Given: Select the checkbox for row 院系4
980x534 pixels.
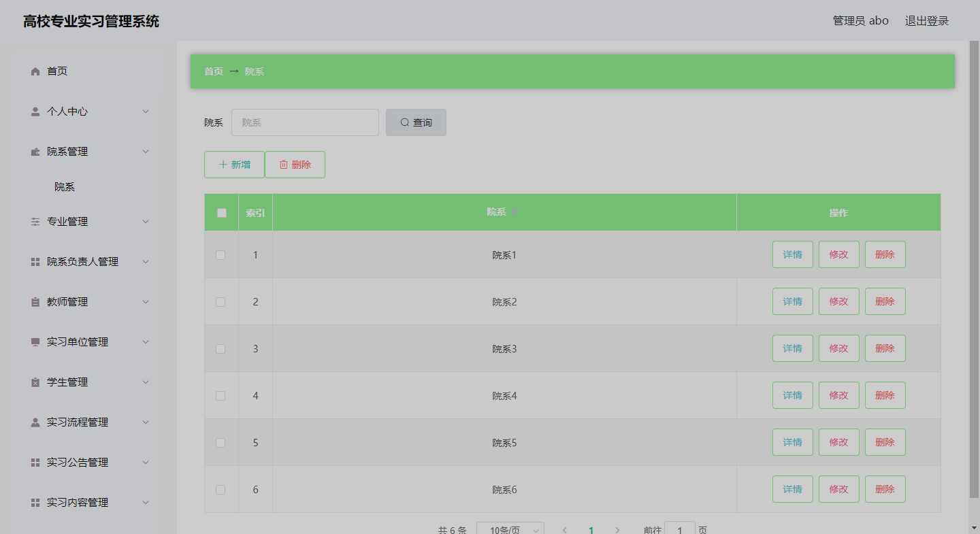Looking at the screenshot, I should (220, 396).
